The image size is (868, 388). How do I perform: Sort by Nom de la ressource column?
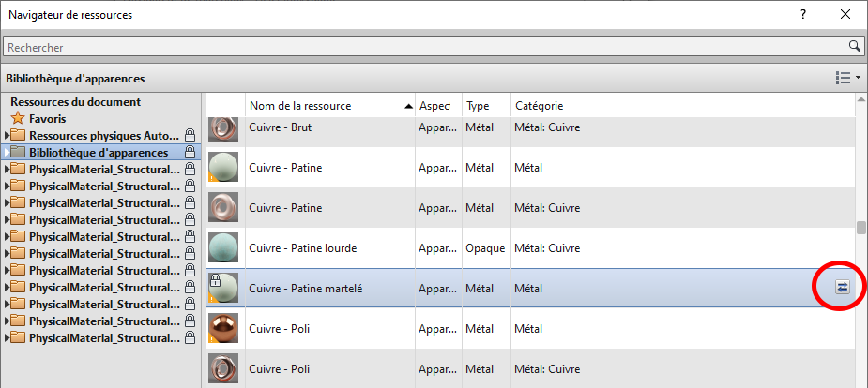[x=319, y=106]
